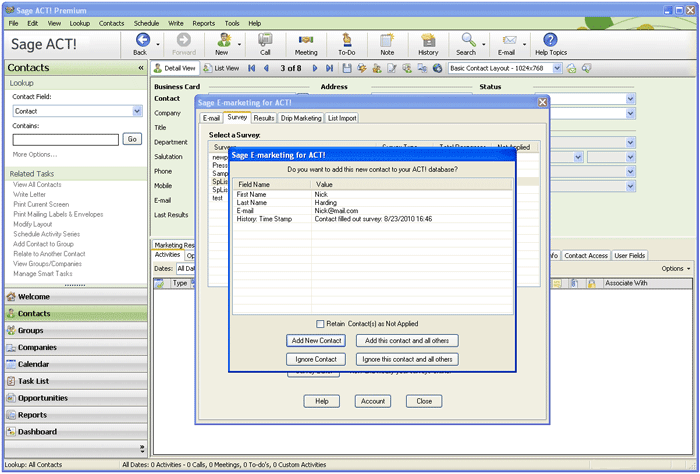Screen dimensions: 700x474
Task: Open the Tools menu
Action: (232, 23)
